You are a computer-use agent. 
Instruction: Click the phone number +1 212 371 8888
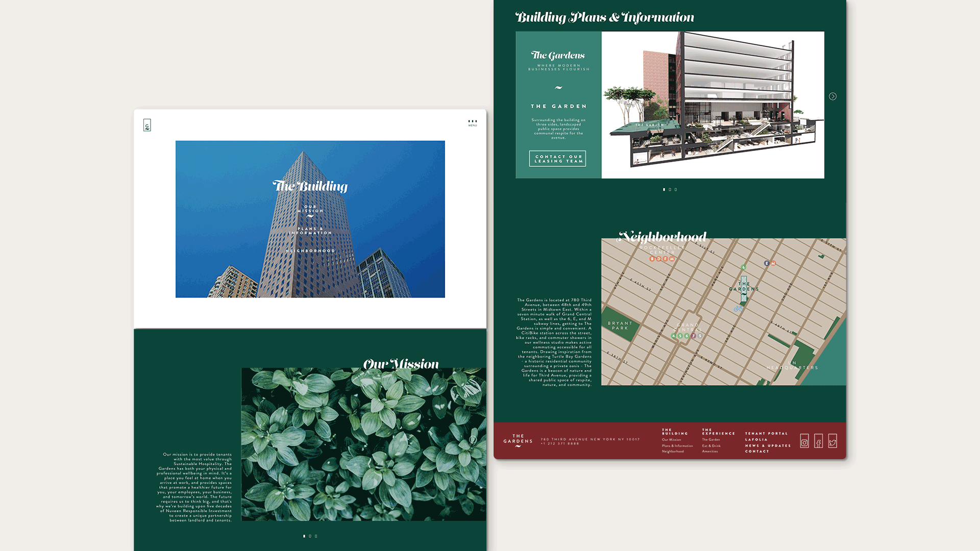tap(559, 444)
